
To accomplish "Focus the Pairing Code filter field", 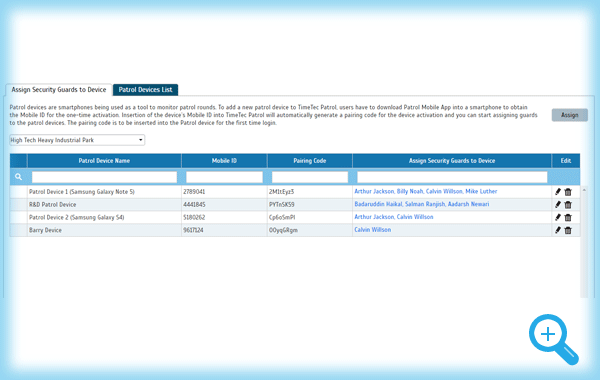I will pyautogui.click(x=310, y=177).
